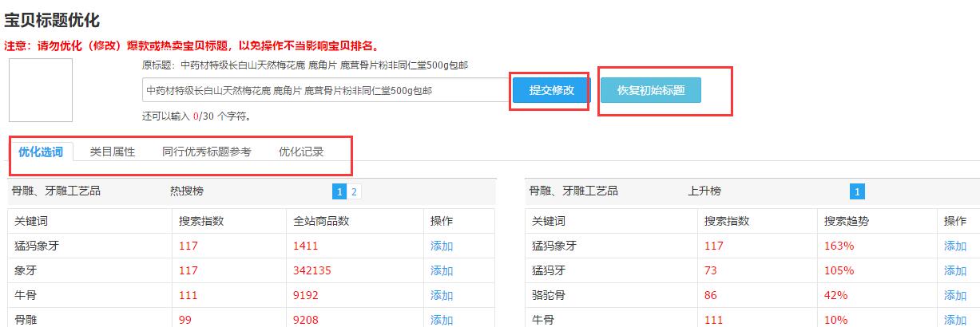This screenshot has width=980, height=327.
Task: Go to page 2 of 热搜榜
Action: pyautogui.click(x=354, y=191)
